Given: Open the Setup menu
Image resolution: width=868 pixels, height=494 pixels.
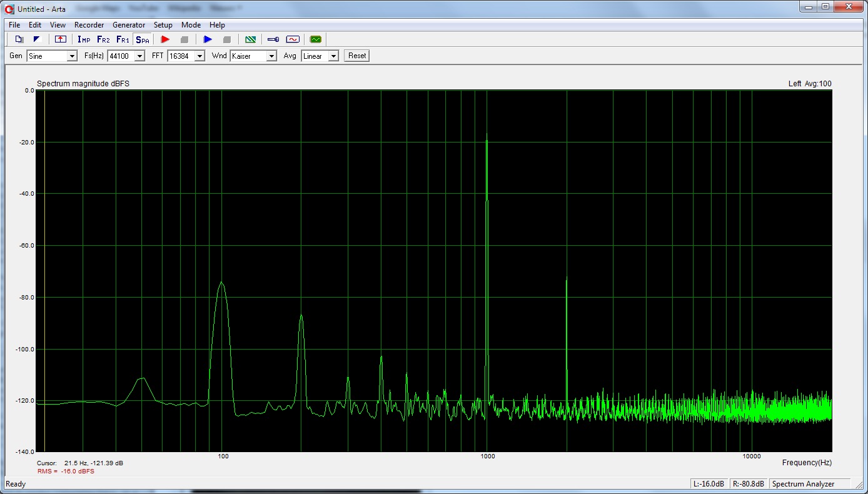Looking at the screenshot, I should click(x=163, y=25).
